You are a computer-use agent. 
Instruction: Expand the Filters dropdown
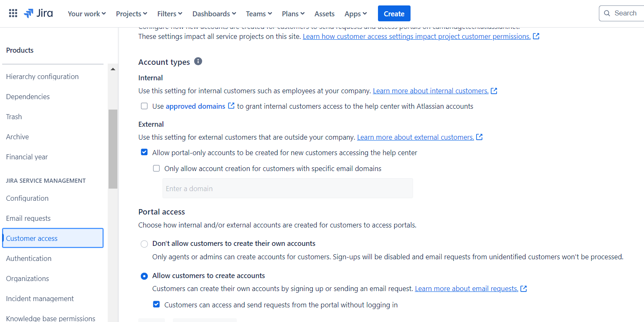coord(170,13)
